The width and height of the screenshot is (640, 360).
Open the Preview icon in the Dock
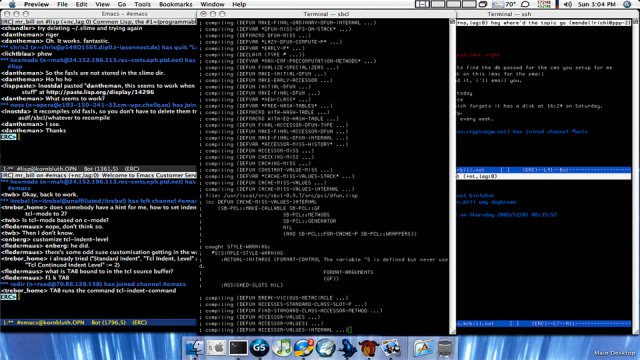click(391, 348)
